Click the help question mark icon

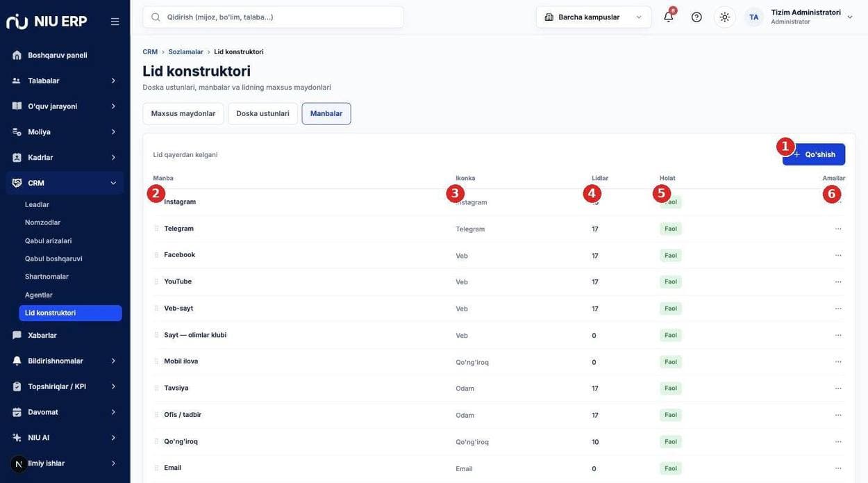(696, 17)
